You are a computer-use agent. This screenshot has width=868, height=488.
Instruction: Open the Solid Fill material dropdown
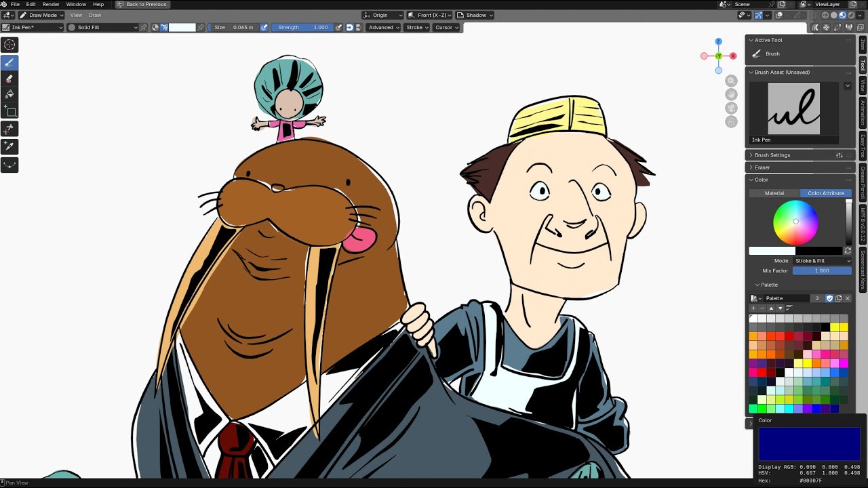(103, 27)
